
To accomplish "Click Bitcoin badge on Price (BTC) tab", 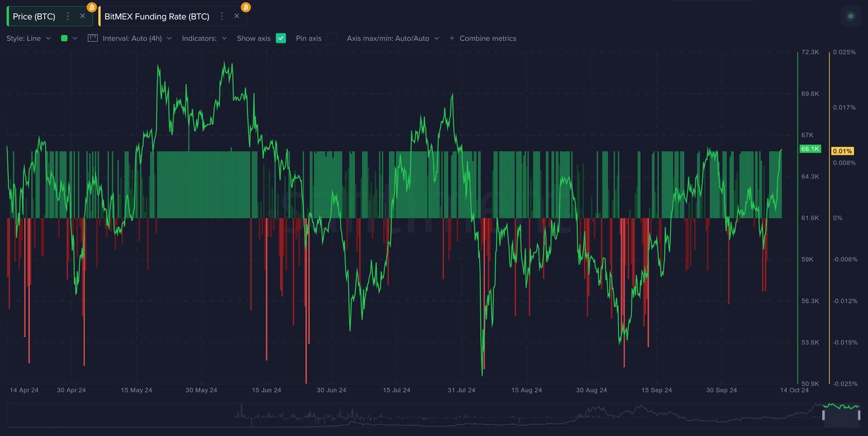I will pyautogui.click(x=92, y=7).
